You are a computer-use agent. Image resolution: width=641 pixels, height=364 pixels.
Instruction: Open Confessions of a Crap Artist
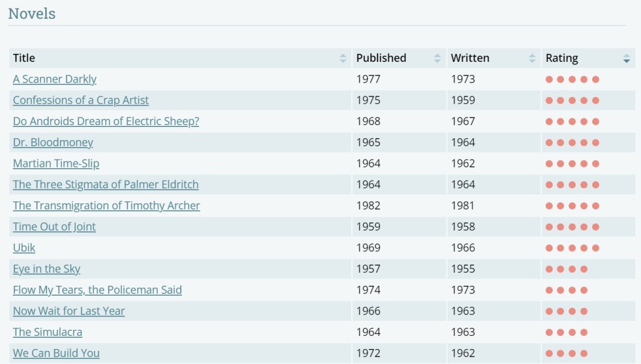[x=81, y=100]
